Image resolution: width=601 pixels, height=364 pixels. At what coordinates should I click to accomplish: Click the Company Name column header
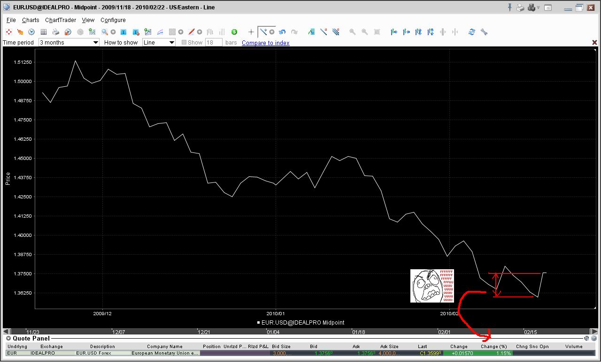click(165, 347)
